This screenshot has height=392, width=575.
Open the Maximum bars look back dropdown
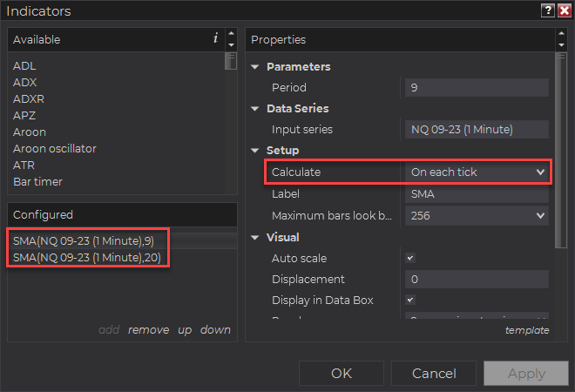click(x=477, y=216)
